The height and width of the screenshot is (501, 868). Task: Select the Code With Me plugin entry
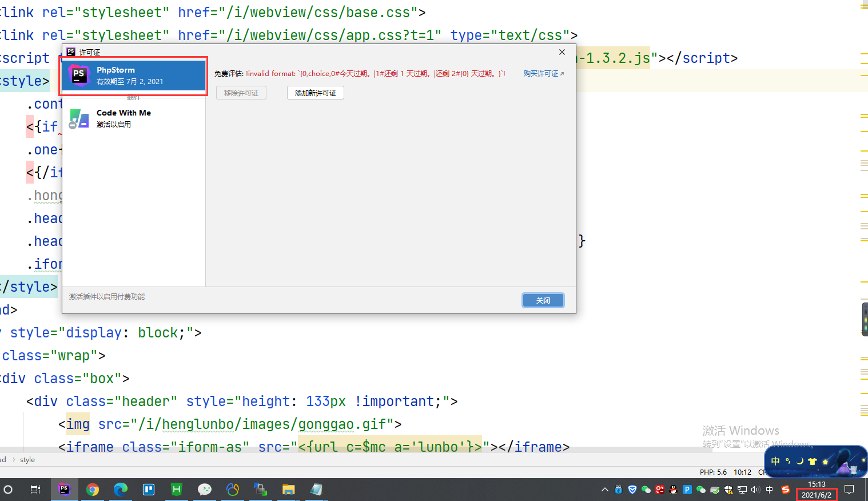133,118
